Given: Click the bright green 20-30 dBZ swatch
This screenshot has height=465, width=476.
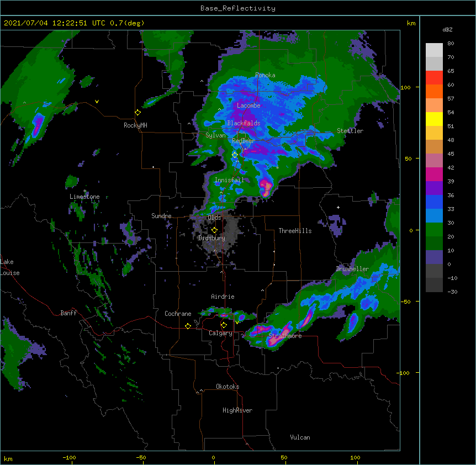Looking at the screenshot, I should coord(434,230).
